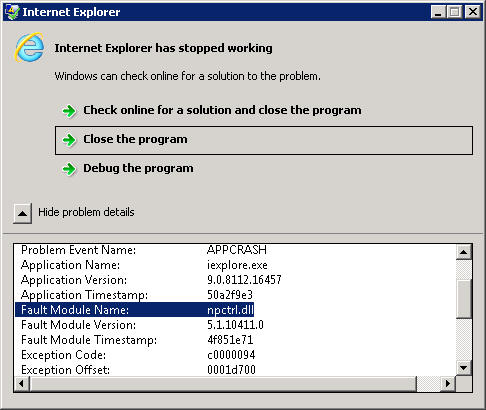486x410 pixels.
Task: Maximize the Internet Explorer dialog window
Action: tap(455, 12)
